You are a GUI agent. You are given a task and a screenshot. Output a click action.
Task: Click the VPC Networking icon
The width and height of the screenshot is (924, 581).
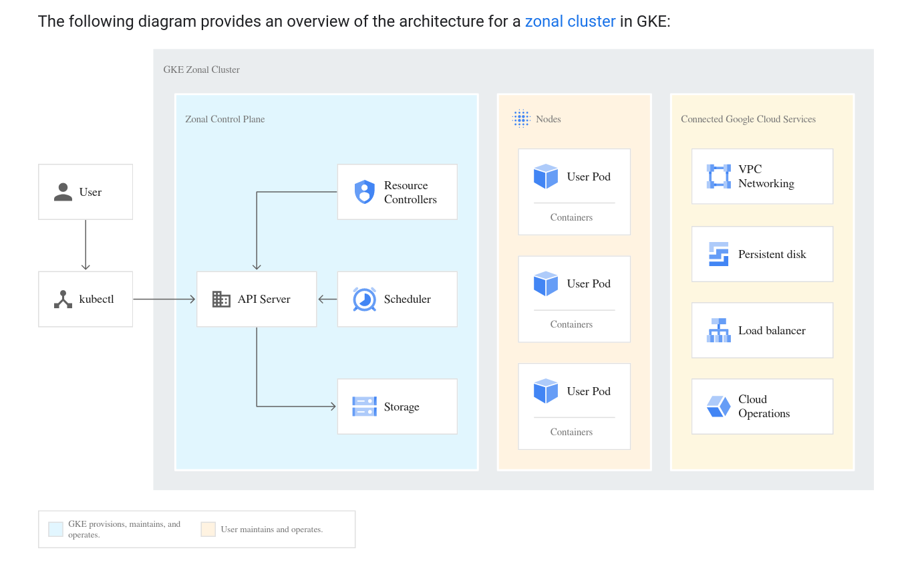click(719, 177)
